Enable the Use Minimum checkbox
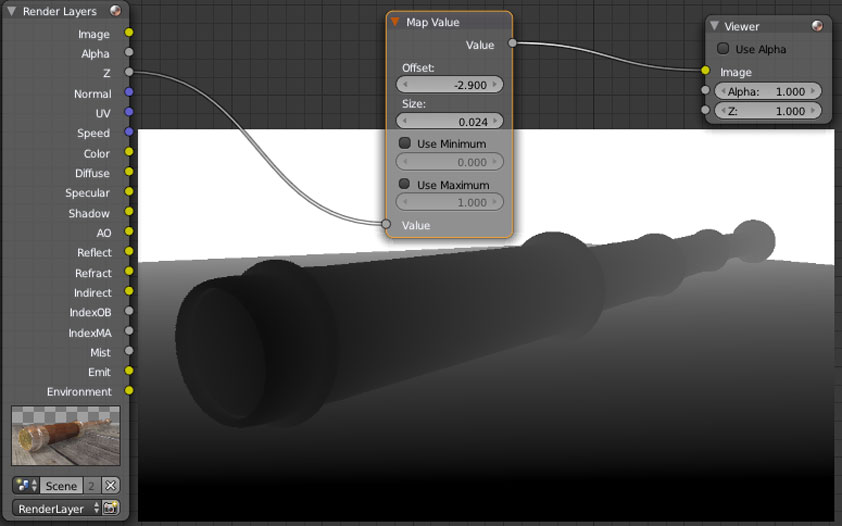This screenshot has height=526, width=842. point(405,144)
